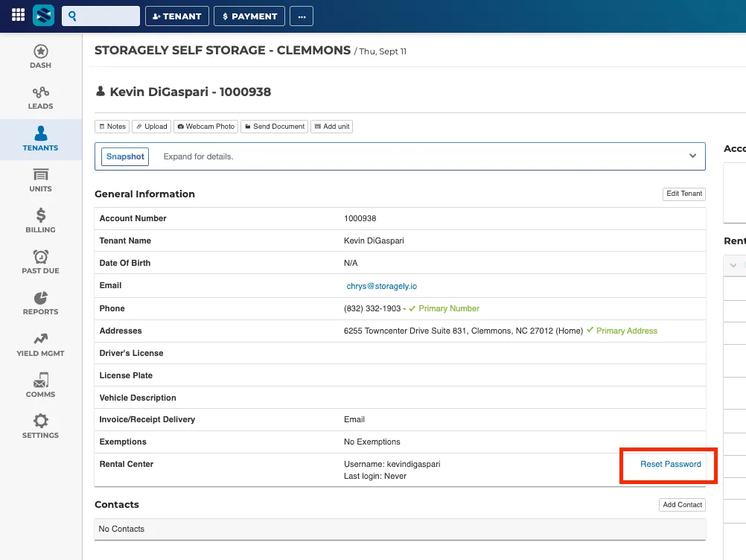Click the No Exemptions value
746x560 pixels.
point(372,442)
